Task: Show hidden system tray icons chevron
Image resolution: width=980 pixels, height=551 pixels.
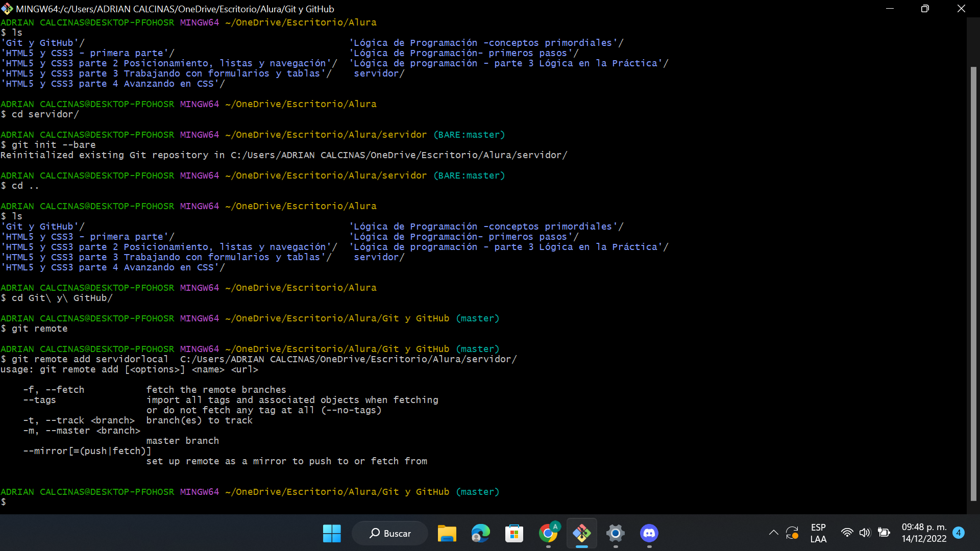Action: pos(773,533)
